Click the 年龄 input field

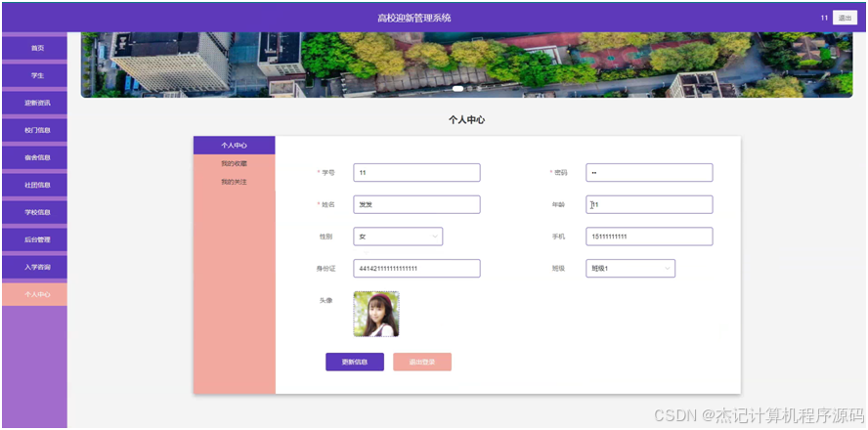[x=649, y=205]
